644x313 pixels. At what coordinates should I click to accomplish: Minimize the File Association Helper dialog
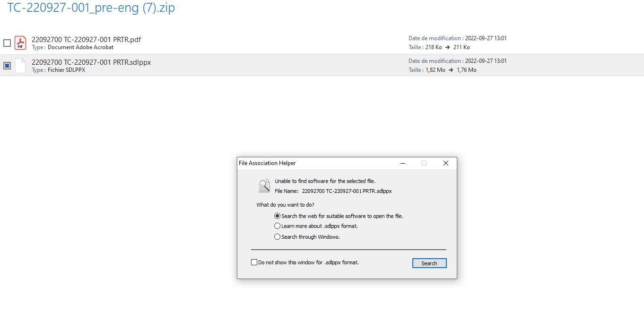pyautogui.click(x=402, y=163)
